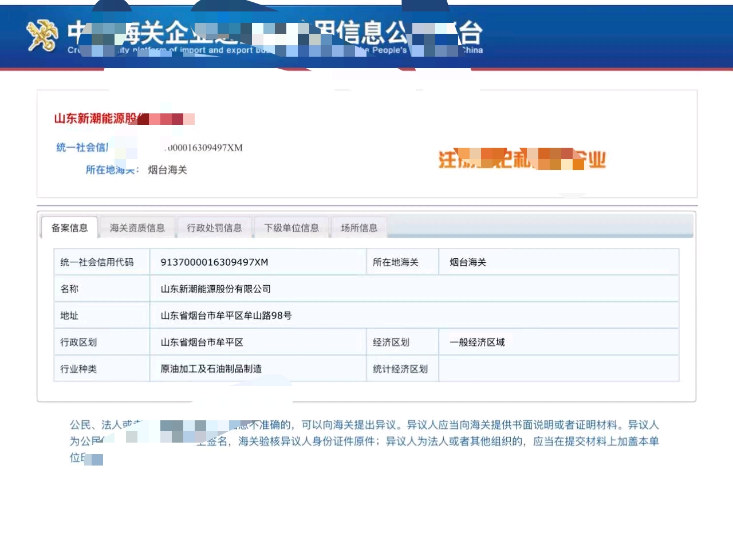733x560 pixels.
Task: Open the 行政处罚信息 tab
Action: (x=214, y=228)
